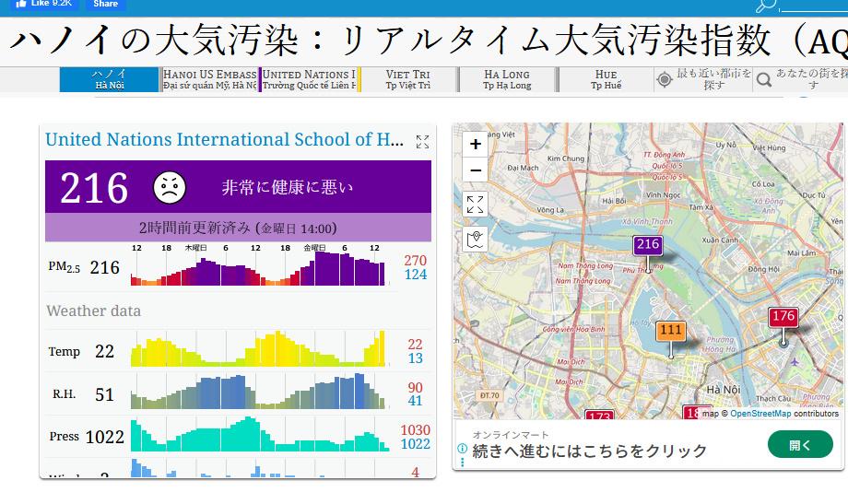Click the purple 216 map marker

coord(648,245)
